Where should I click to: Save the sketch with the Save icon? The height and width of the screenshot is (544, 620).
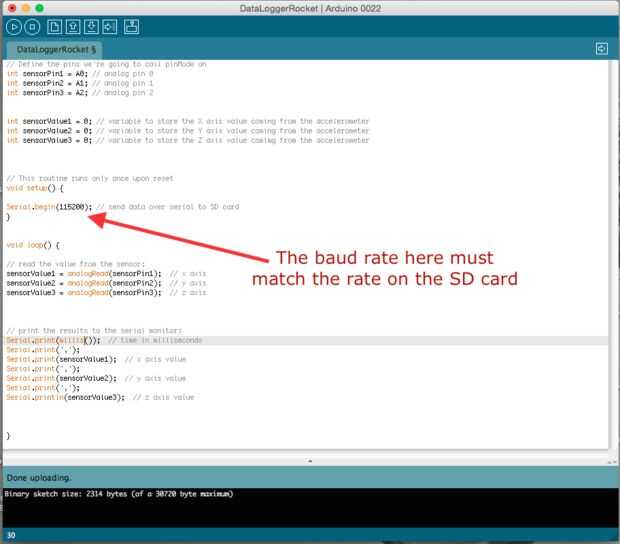[x=91, y=27]
